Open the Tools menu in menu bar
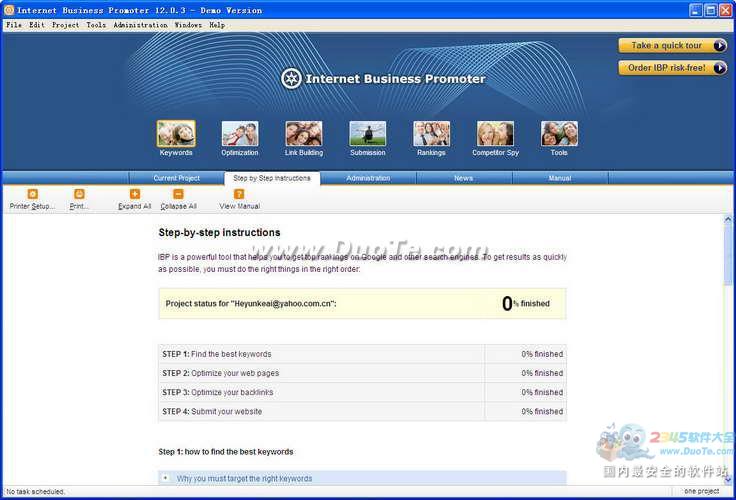The image size is (736, 500). (x=96, y=25)
